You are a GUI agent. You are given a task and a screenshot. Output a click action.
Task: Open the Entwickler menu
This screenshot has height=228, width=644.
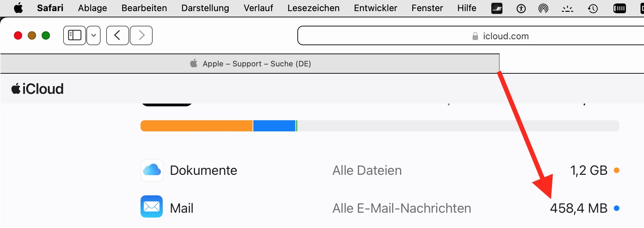tap(375, 8)
